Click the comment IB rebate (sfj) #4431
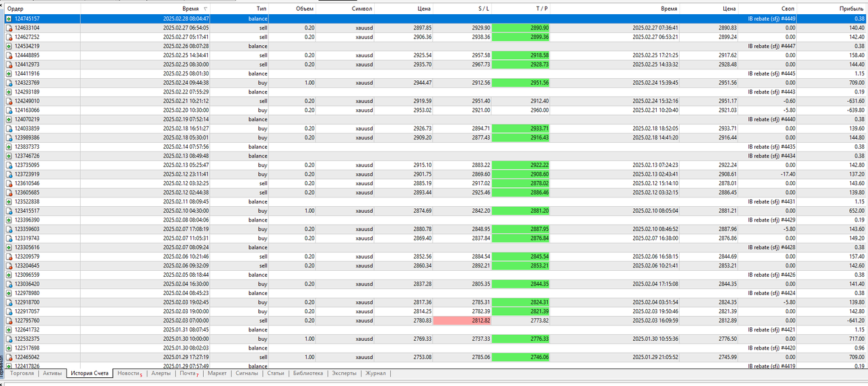The width and height of the screenshot is (868, 386). coord(772,201)
